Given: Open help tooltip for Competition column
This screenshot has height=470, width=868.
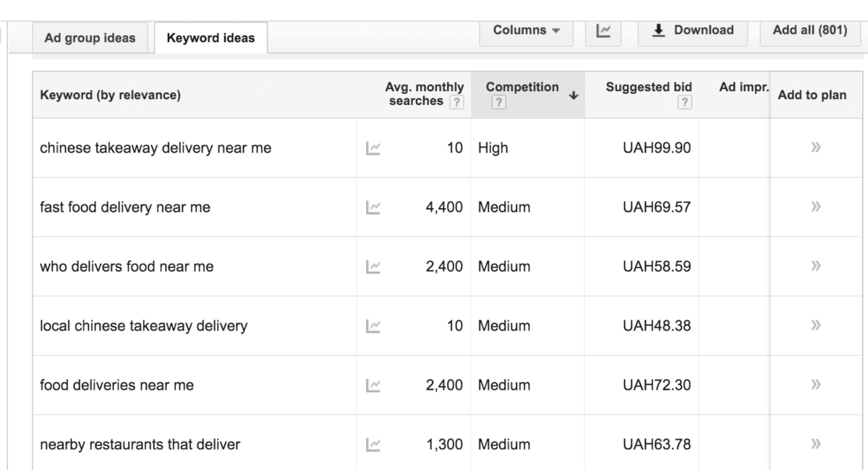Looking at the screenshot, I should click(x=498, y=103).
